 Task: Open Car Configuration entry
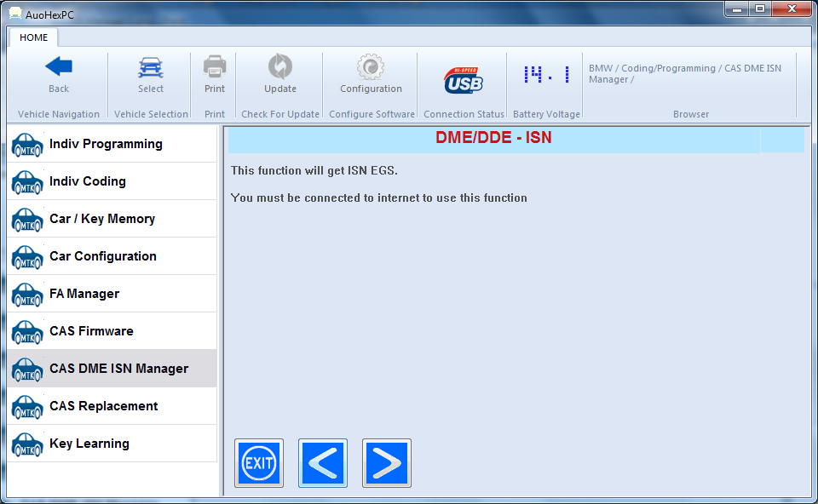[x=112, y=256]
